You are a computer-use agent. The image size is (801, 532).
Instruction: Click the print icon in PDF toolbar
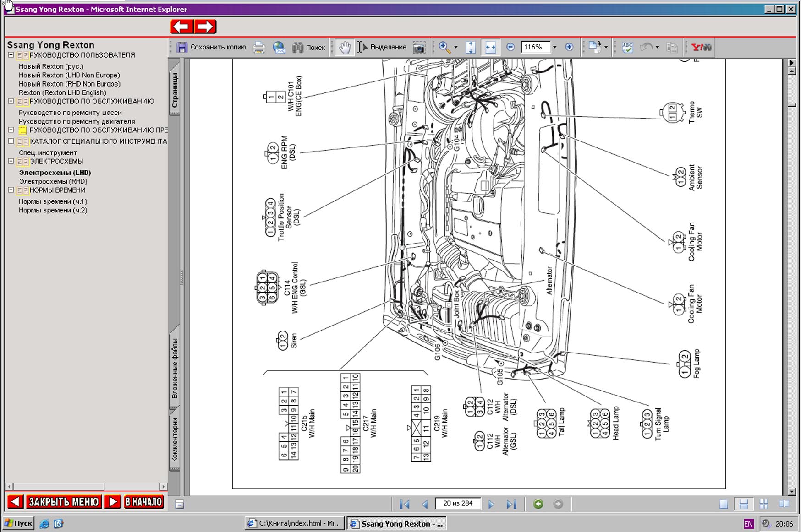point(259,47)
